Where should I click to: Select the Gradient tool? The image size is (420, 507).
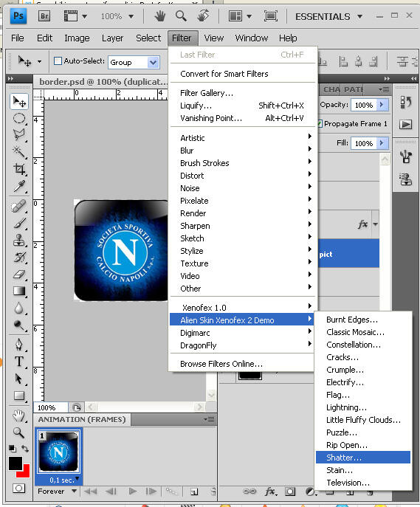[19, 291]
